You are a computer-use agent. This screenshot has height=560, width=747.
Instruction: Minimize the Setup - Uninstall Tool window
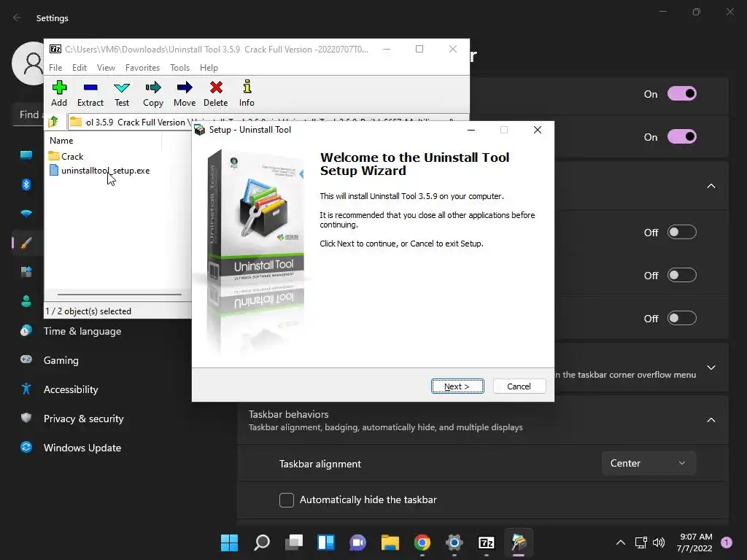point(471,130)
